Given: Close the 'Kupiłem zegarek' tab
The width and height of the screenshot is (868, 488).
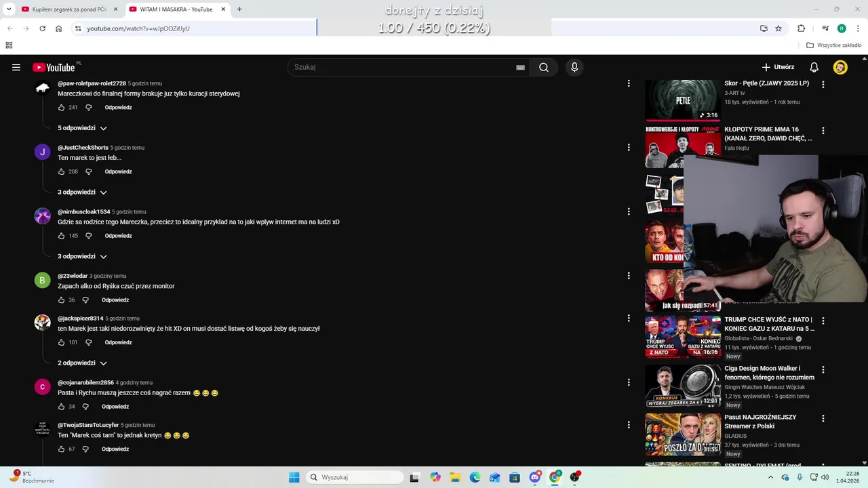Looking at the screenshot, I should click(115, 9).
